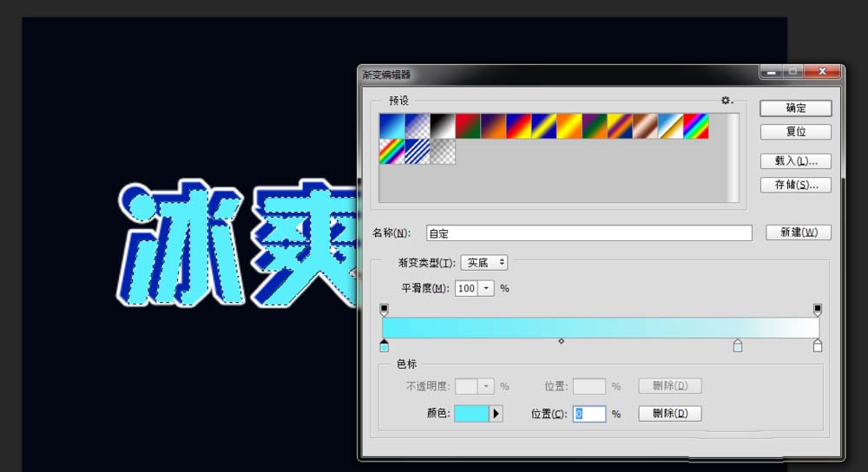Open the smoothness slider dropdown arrow

(486, 288)
